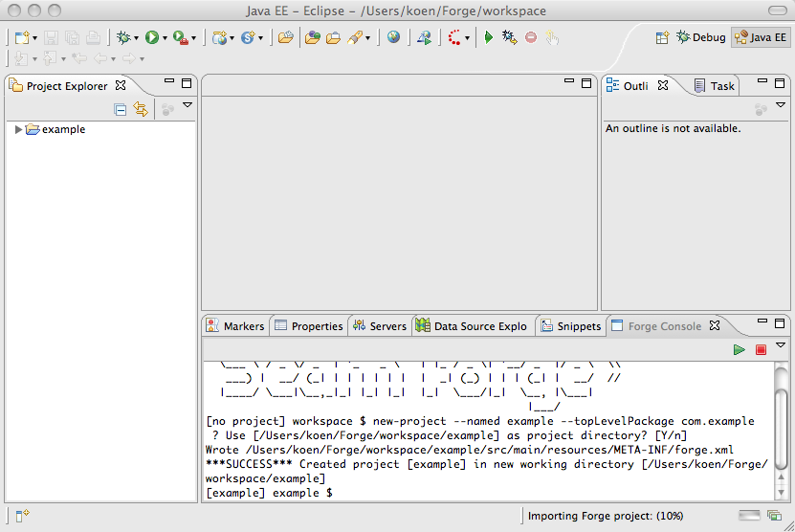Maximize the editor area
Image resolution: width=795 pixels, height=532 pixels.
(x=586, y=83)
